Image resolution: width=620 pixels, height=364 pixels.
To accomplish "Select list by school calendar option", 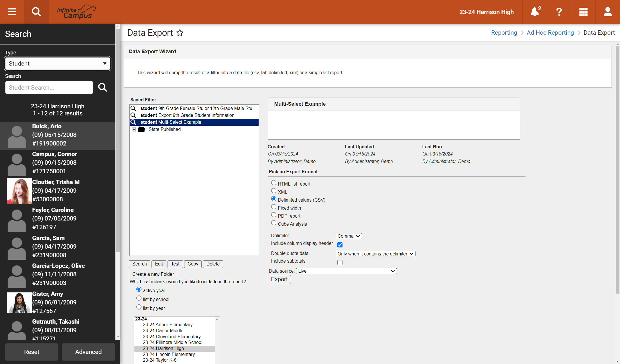I will click(x=139, y=298).
